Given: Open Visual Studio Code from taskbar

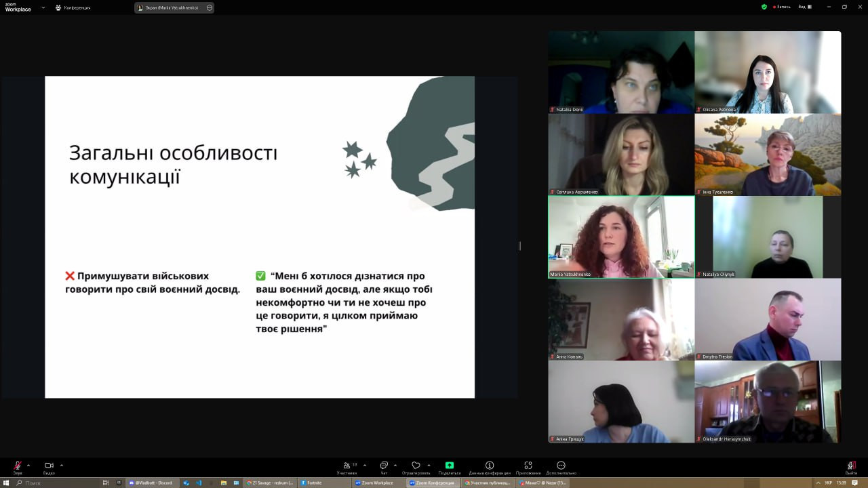Looking at the screenshot, I should tap(199, 483).
